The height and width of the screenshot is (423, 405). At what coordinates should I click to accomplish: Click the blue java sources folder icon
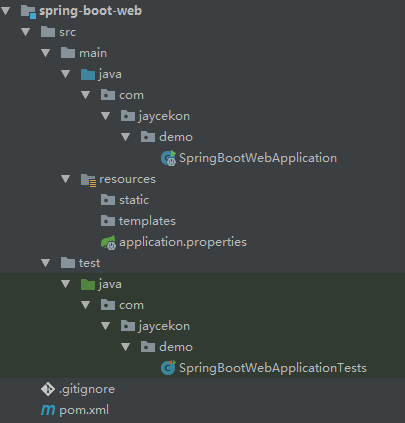[88, 74]
